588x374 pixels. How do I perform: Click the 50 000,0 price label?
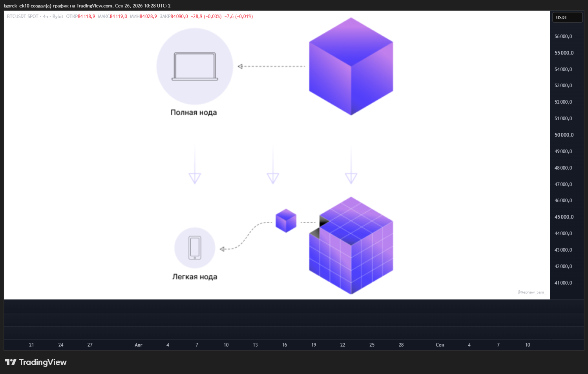(564, 135)
